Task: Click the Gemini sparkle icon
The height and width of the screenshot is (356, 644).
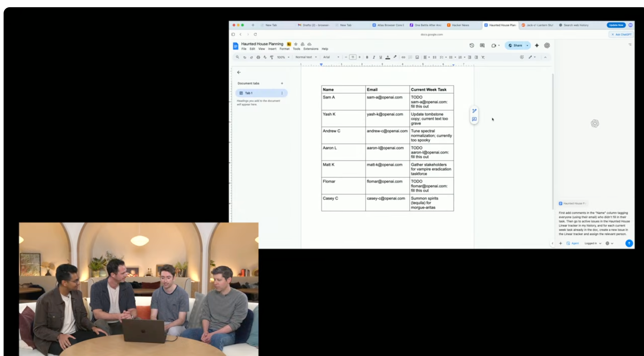Action: [537, 46]
